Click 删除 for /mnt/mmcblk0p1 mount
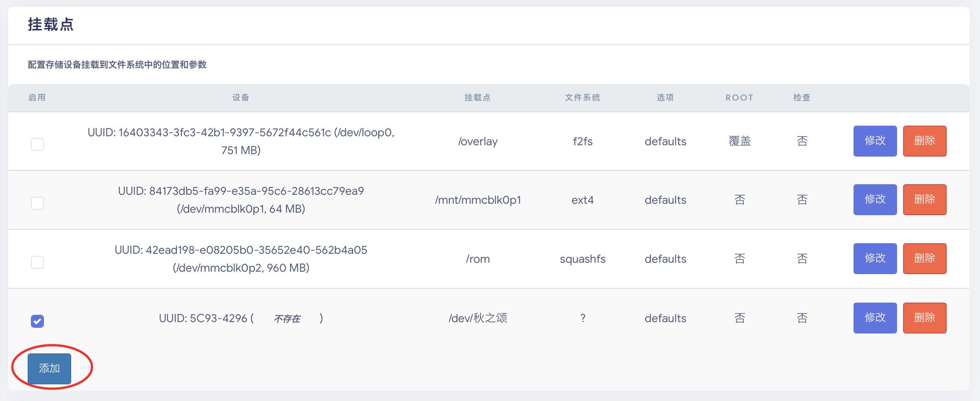The image size is (980, 401). coord(925,200)
